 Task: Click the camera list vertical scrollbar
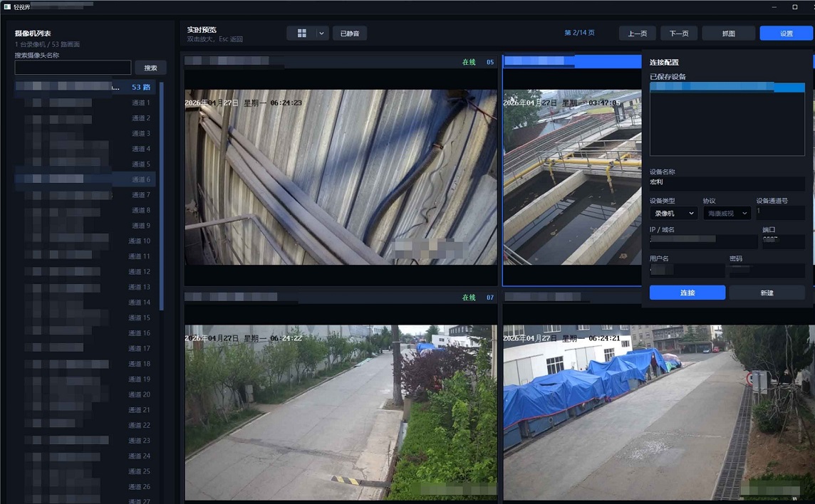pos(161,196)
